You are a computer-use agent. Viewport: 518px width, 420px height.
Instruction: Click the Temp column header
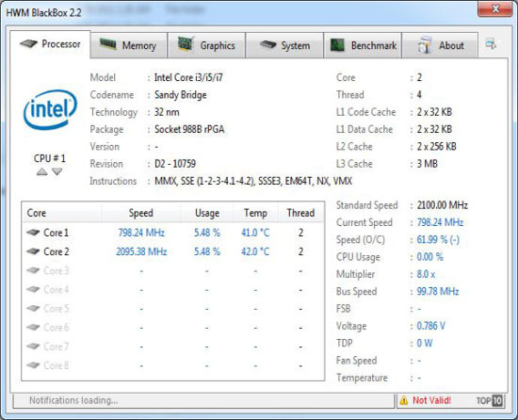click(255, 213)
